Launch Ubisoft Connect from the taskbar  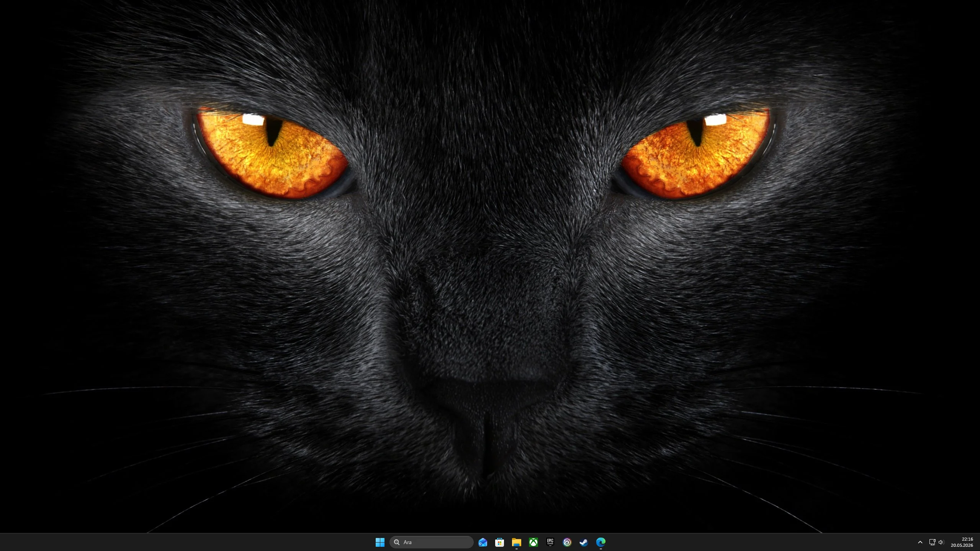(x=567, y=542)
